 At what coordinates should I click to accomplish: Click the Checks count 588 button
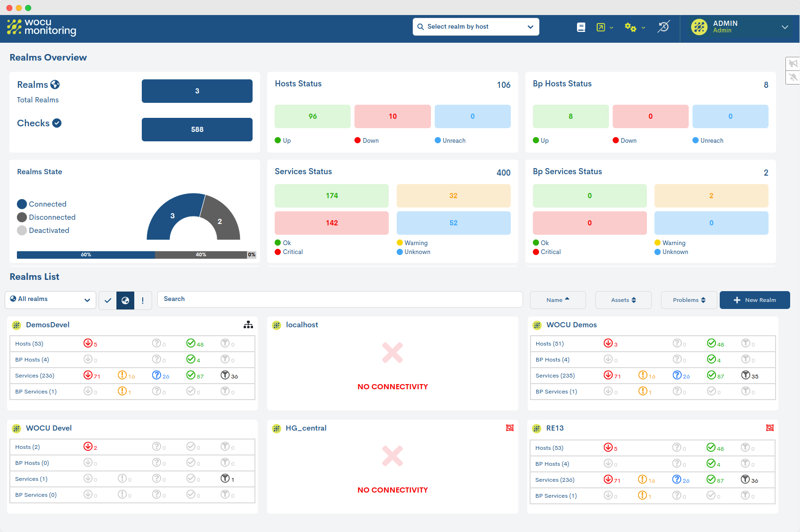pos(197,130)
